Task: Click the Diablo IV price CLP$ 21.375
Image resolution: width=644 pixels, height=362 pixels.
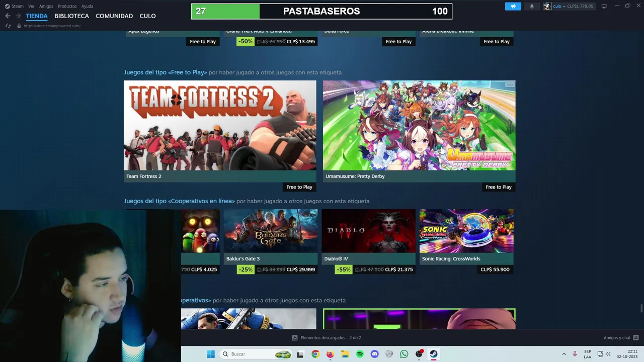Action: (x=398, y=269)
